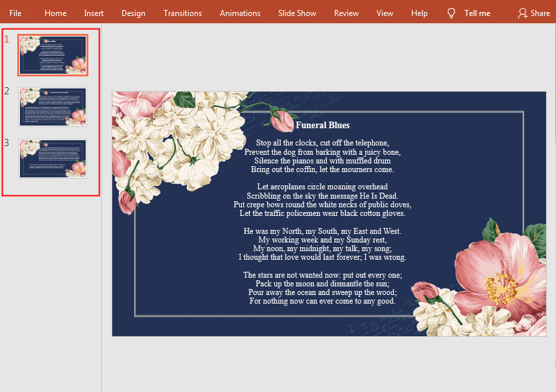Click the line 'I thought that love would last forever; I was wrong.'
The width and height of the screenshot is (556, 392).
[322, 257]
